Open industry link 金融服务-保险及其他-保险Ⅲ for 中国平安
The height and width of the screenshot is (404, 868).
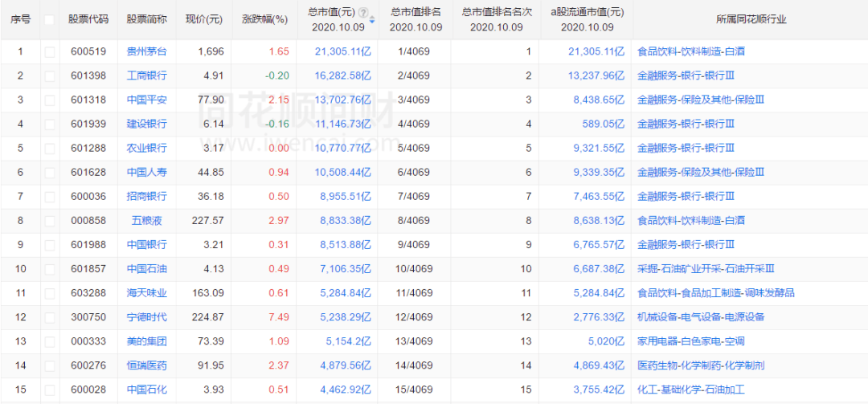pos(701,100)
